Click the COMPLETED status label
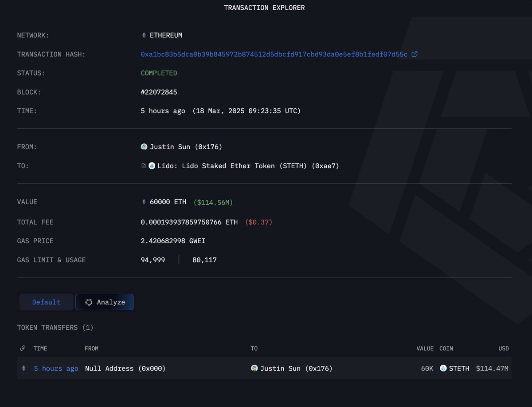This screenshot has height=407, width=532. click(159, 73)
